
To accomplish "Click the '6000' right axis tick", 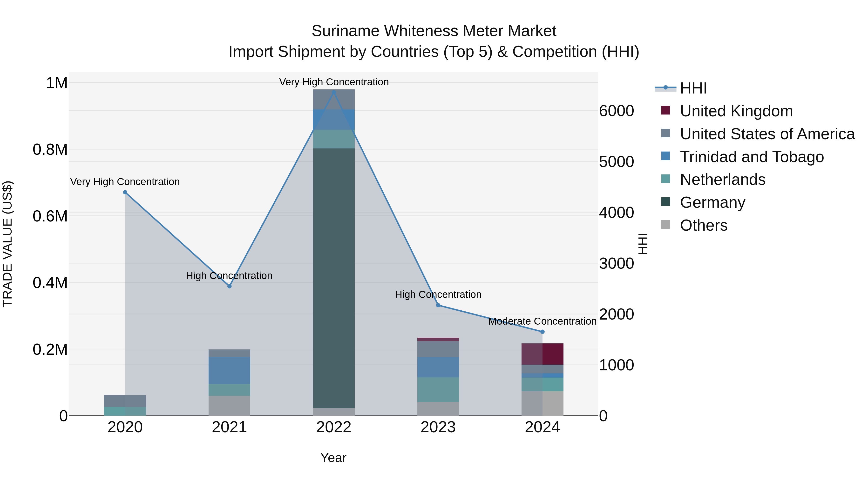I will (x=617, y=111).
